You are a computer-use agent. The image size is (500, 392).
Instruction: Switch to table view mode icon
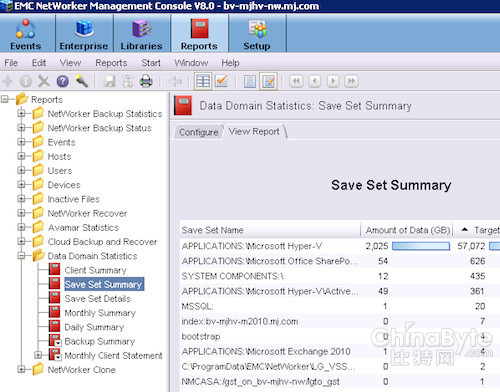point(203,81)
